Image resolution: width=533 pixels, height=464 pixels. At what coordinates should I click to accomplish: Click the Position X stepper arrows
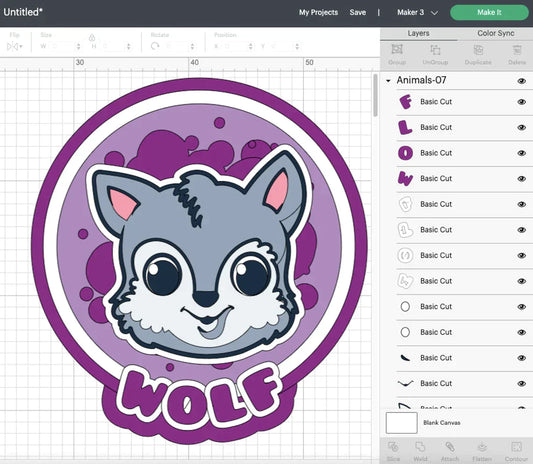[251, 46]
